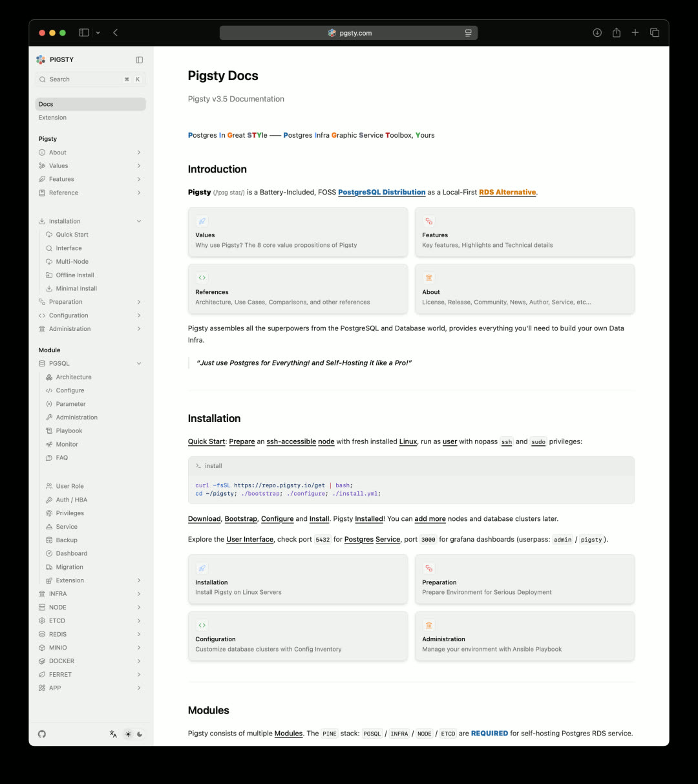Click the reader icon in address bar

click(x=469, y=33)
